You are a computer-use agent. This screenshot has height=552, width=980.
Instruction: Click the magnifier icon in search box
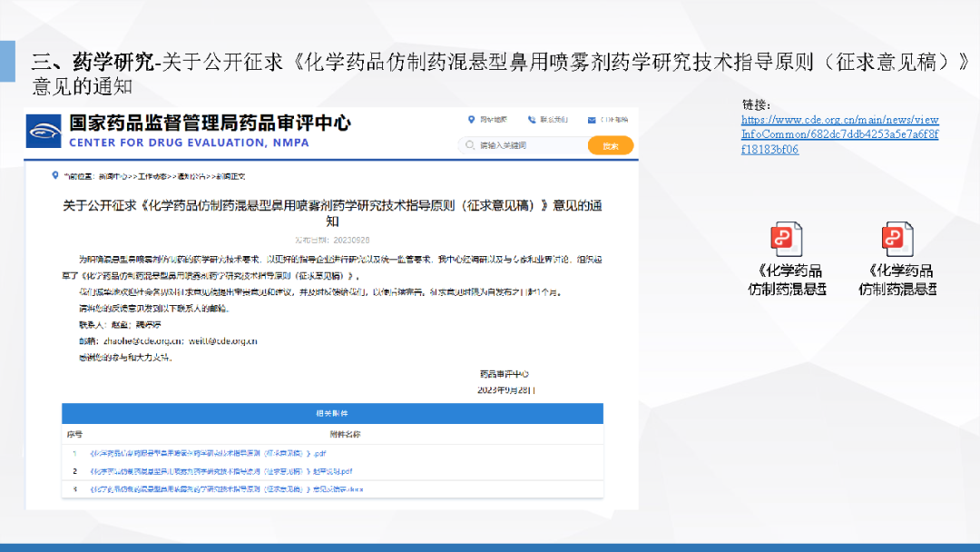click(469, 145)
